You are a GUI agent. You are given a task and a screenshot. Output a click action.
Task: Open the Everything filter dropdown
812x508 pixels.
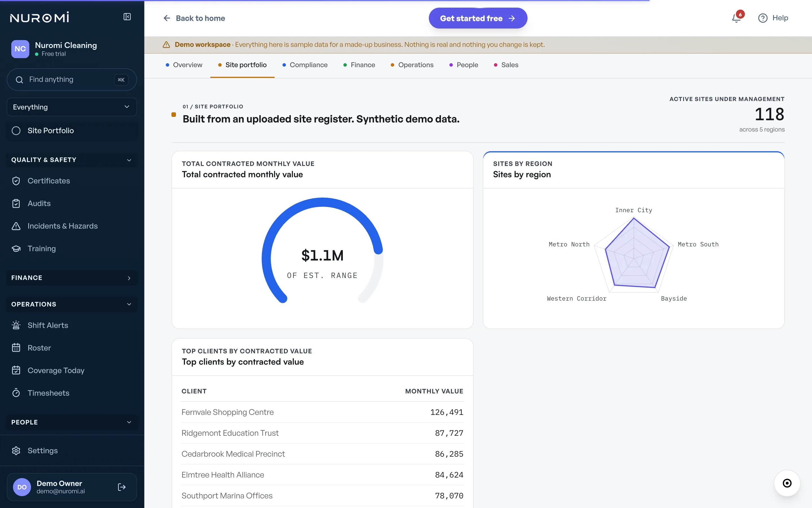(72, 107)
